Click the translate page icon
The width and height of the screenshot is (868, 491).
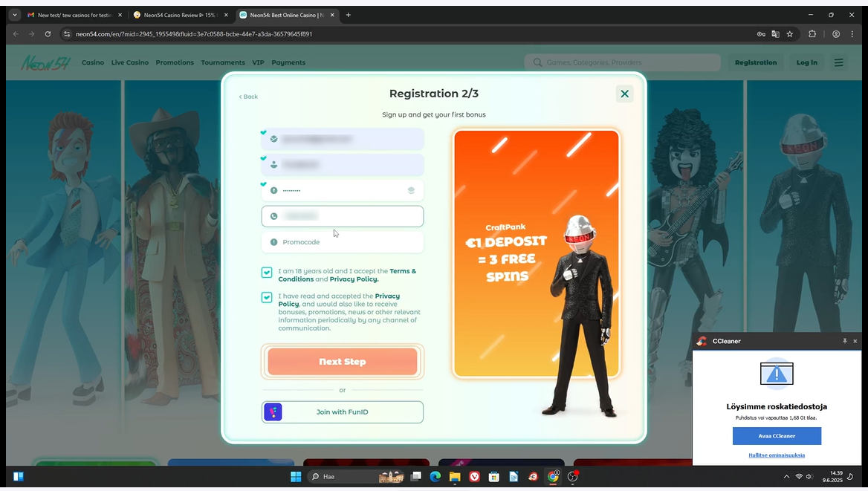[x=776, y=33]
